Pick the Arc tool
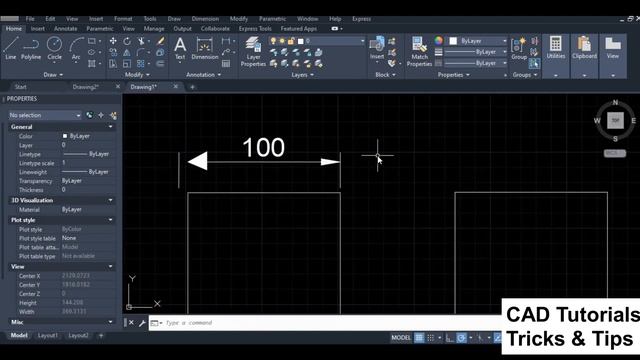 [76, 48]
